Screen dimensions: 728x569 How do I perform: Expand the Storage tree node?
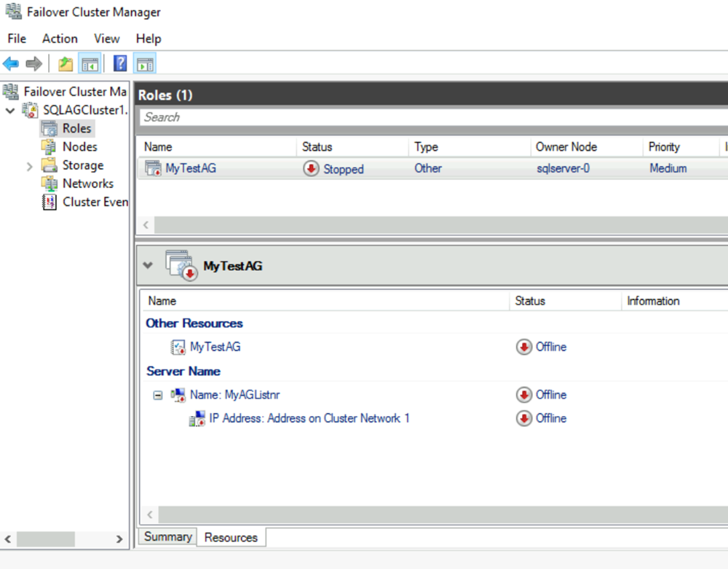pos(30,165)
